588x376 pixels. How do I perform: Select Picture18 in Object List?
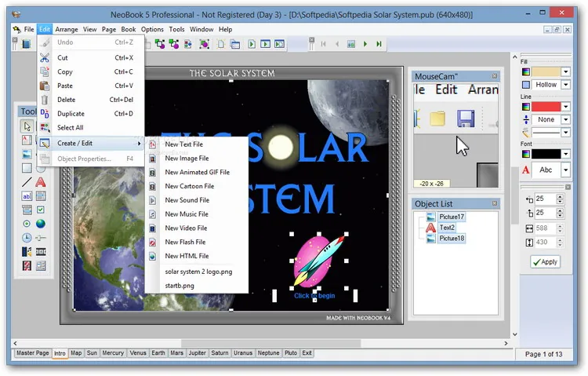pyautogui.click(x=452, y=239)
